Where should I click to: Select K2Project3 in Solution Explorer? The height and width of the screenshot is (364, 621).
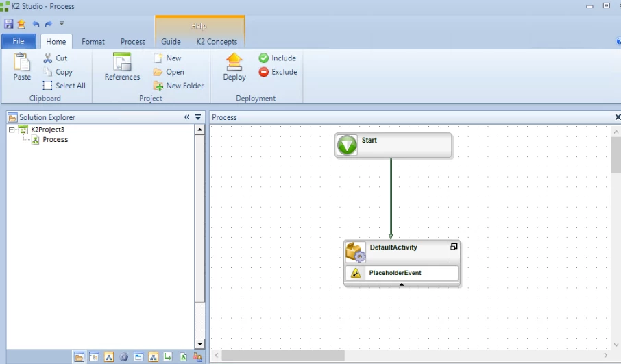point(47,130)
